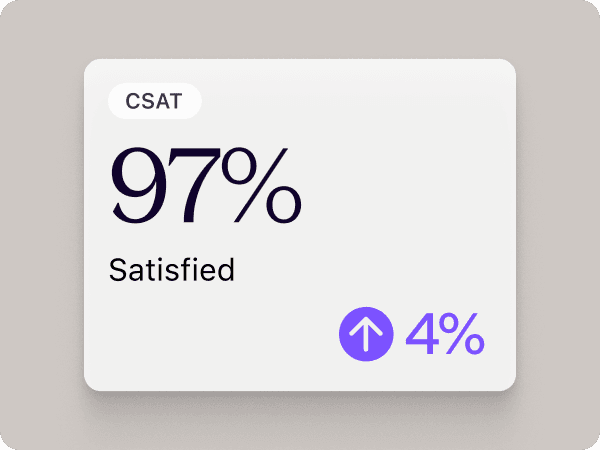
Task: Click the letter C in CSAT badge
Action: (x=133, y=101)
